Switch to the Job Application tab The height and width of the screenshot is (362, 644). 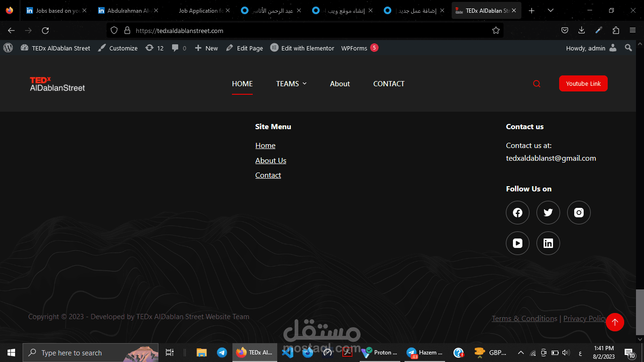pos(199,10)
